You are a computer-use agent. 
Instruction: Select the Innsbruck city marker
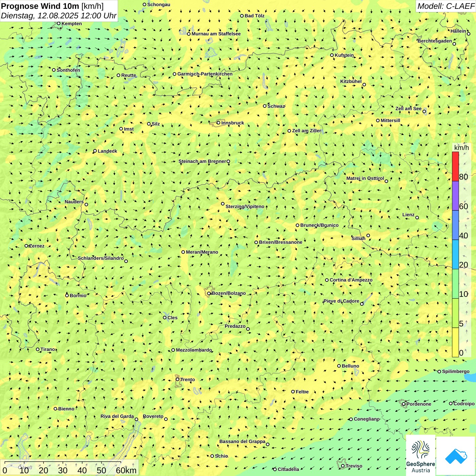coord(219,123)
